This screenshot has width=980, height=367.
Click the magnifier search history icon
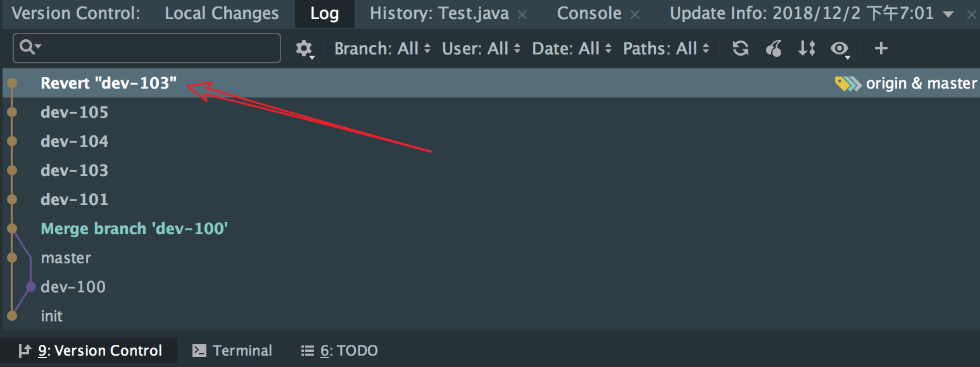click(30, 47)
